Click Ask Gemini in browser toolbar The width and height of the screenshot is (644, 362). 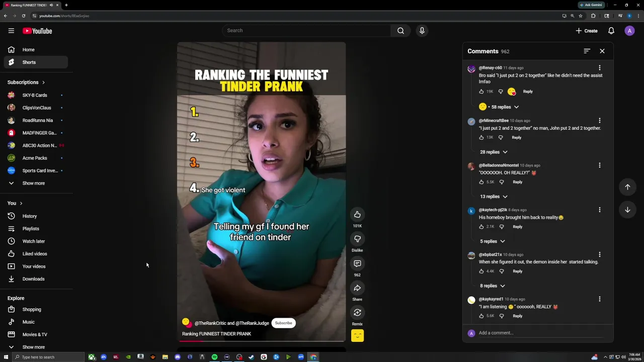(x=591, y=5)
